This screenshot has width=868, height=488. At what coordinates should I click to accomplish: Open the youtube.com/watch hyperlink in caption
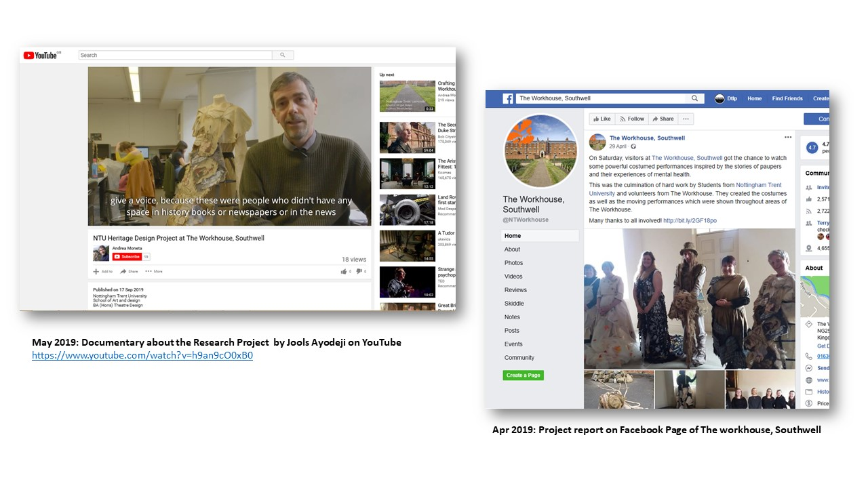(x=142, y=355)
